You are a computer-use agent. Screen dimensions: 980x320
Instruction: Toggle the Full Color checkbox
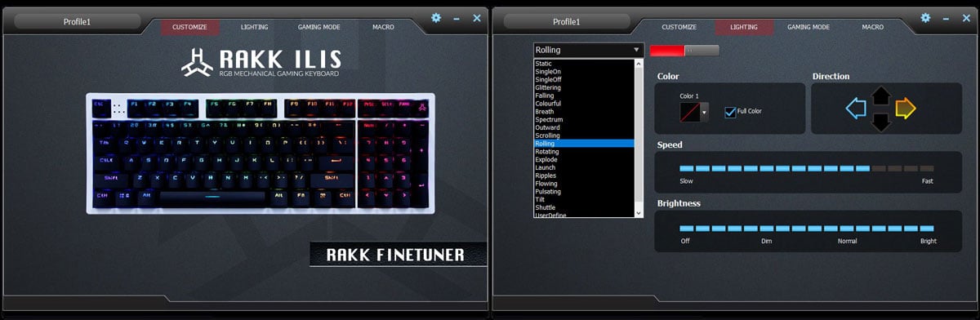coord(730,112)
